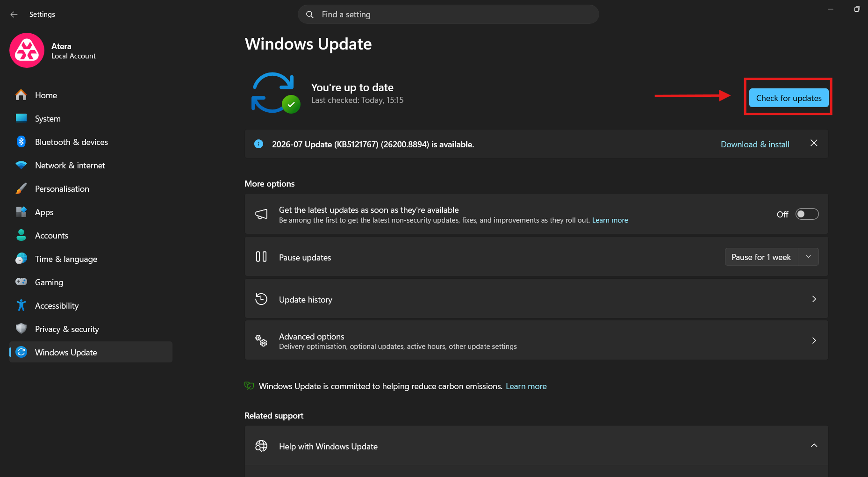Click the System monitor icon
The width and height of the screenshot is (868, 477).
click(21, 118)
